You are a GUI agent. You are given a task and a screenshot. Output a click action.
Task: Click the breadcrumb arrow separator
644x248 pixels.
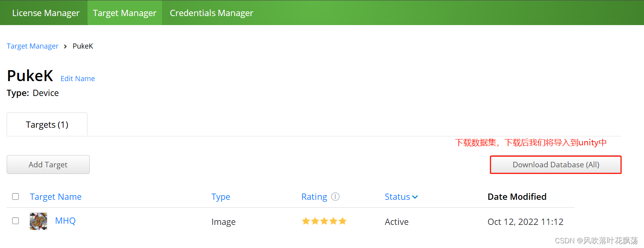pos(65,46)
